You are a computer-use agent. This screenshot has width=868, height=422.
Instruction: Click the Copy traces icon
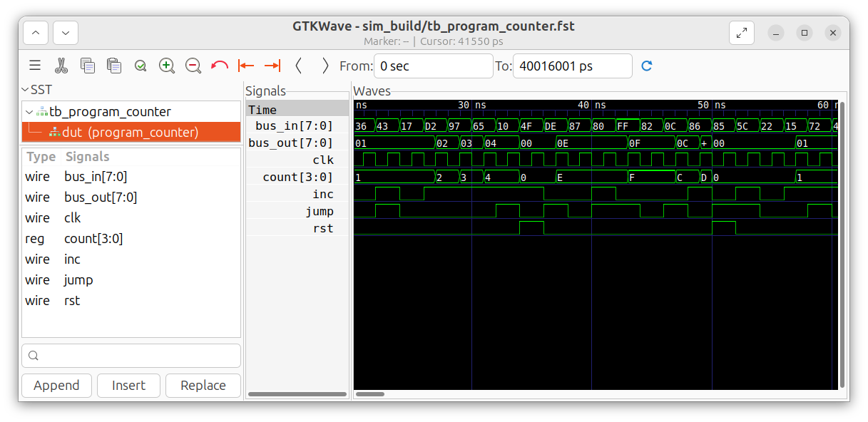pyautogui.click(x=88, y=66)
